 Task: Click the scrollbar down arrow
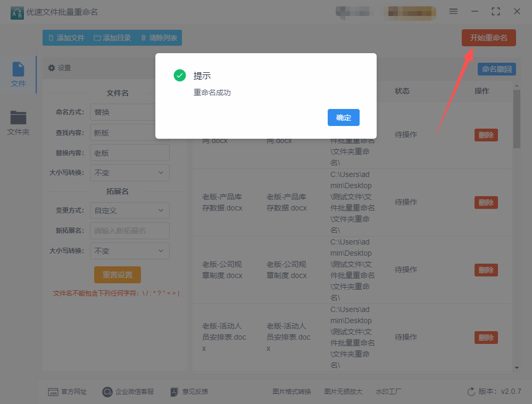pos(517,367)
